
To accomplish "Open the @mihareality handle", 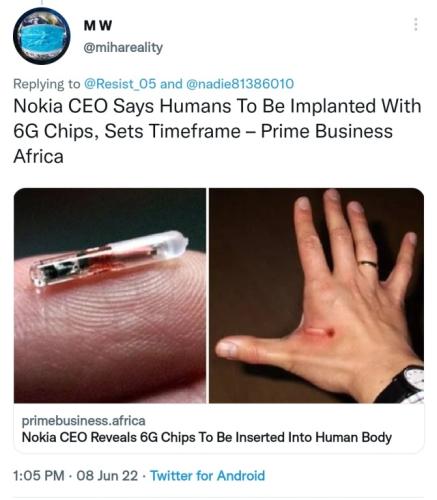I will coord(123,48).
